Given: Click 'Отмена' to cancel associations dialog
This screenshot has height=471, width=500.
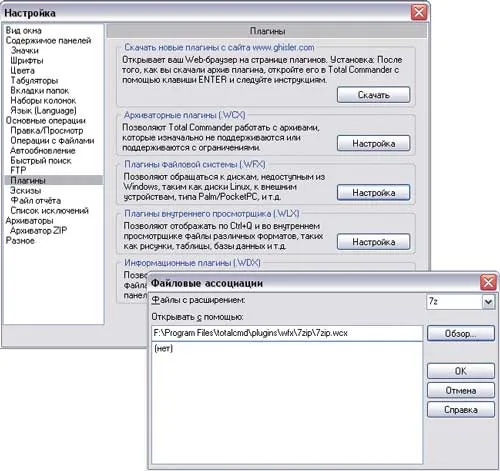Looking at the screenshot, I should (x=460, y=390).
